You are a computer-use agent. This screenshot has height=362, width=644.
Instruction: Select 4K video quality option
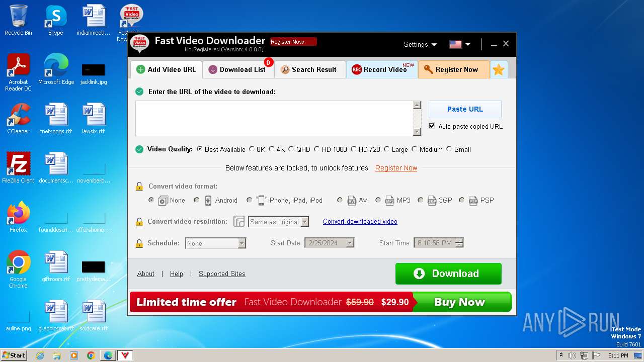(x=272, y=149)
